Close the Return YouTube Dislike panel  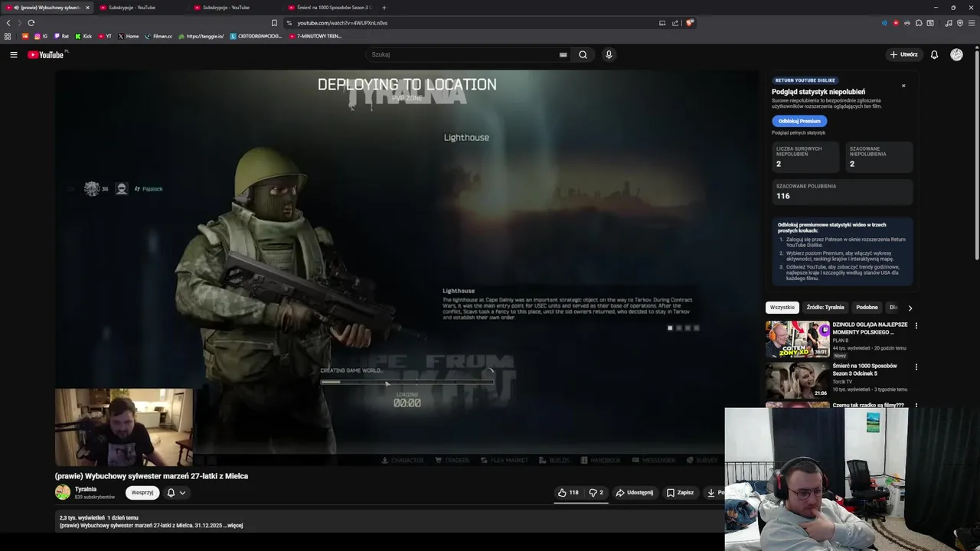pyautogui.click(x=903, y=86)
